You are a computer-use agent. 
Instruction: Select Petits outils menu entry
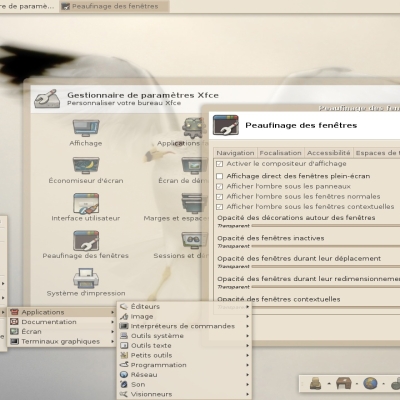(185, 355)
